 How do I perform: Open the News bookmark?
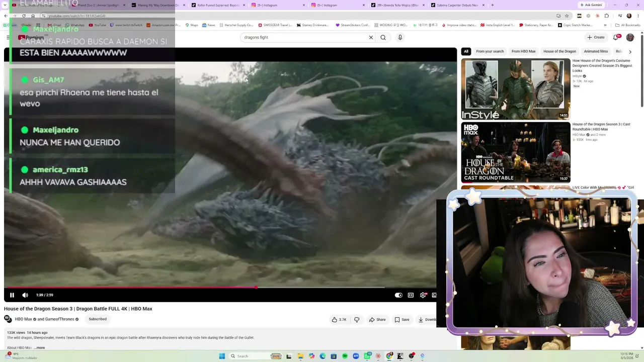[208, 25]
